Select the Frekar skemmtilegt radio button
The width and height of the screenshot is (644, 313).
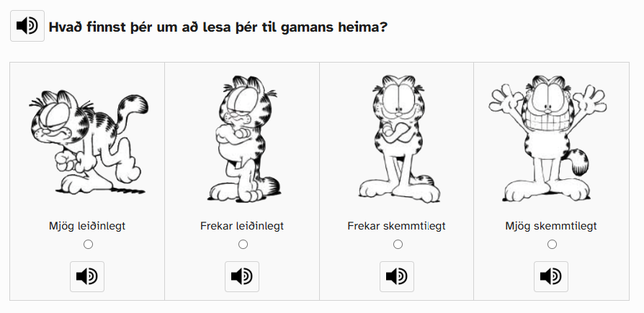click(x=398, y=245)
